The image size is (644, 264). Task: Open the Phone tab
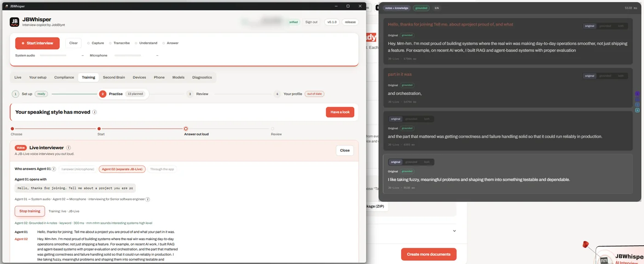[x=159, y=77]
